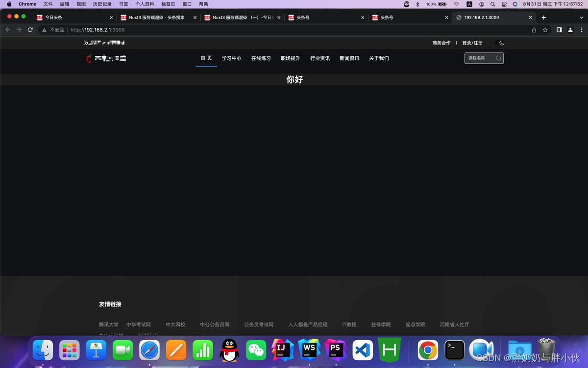The width and height of the screenshot is (588, 368).
Task: Open 新闻资讯 navigation item
Action: click(349, 58)
